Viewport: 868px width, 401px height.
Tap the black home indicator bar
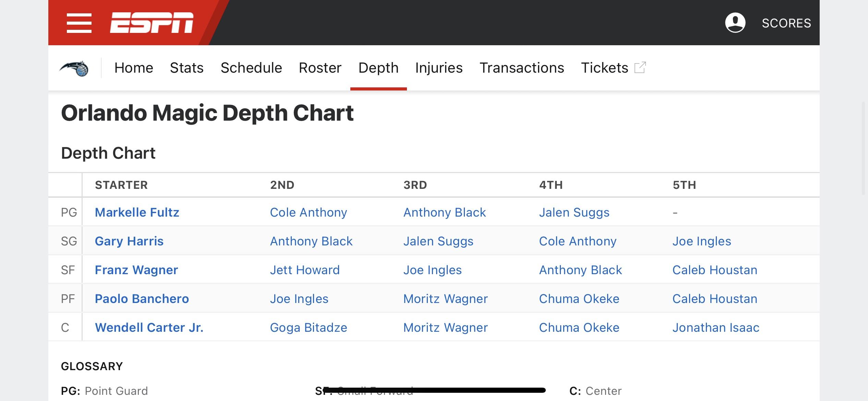[434, 390]
